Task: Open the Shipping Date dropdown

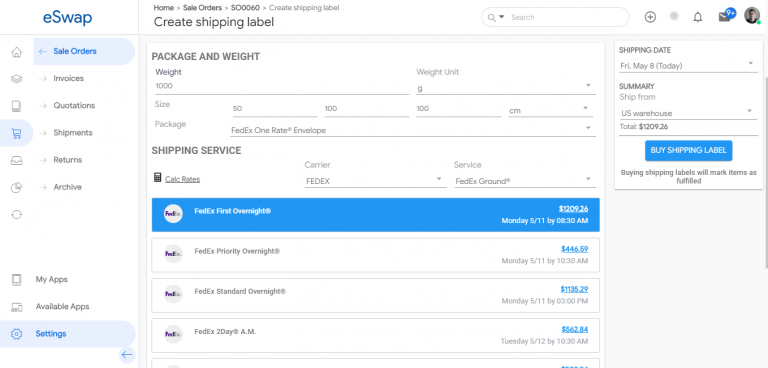Action: pos(688,65)
